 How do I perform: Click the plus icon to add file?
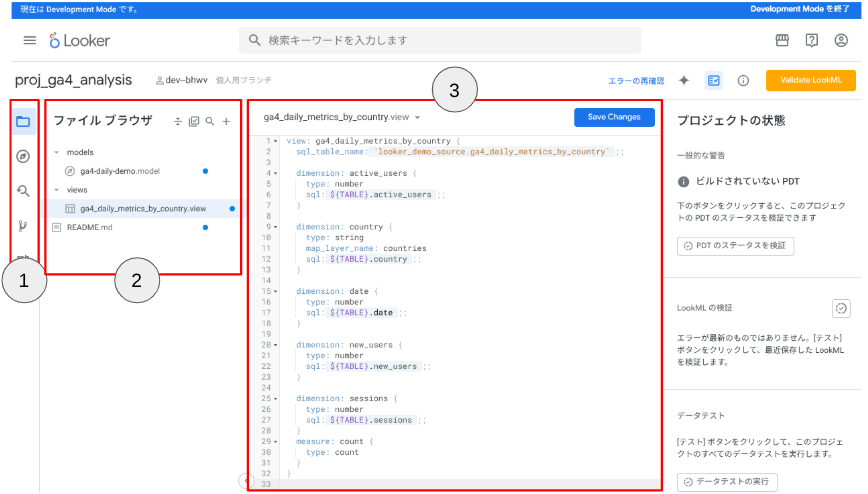coord(226,121)
